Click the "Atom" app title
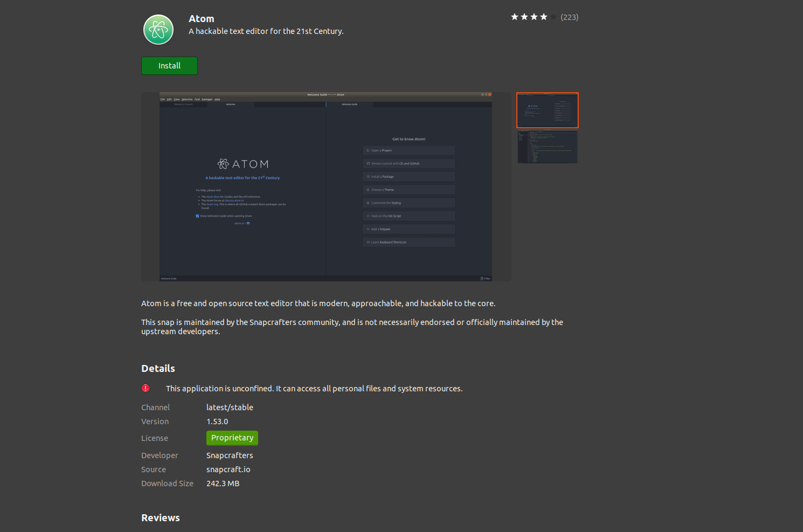 tap(202, 19)
